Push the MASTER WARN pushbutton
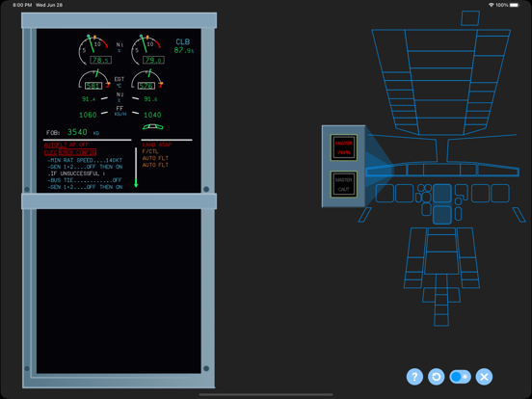The image size is (532, 399). tap(344, 147)
